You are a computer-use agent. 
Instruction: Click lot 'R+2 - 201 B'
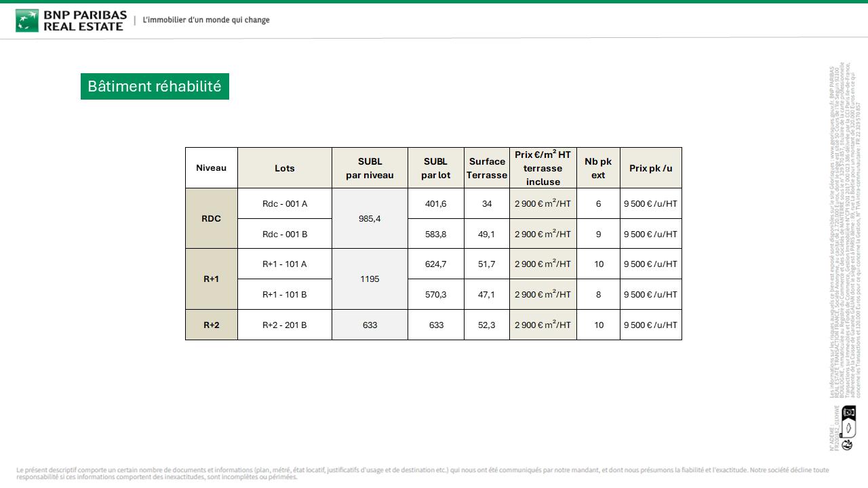coord(285,325)
